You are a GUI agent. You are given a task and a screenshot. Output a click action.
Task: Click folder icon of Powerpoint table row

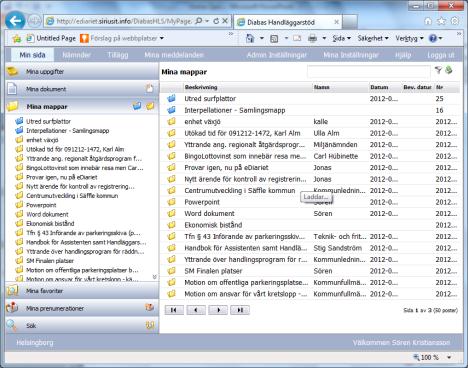coord(172,202)
